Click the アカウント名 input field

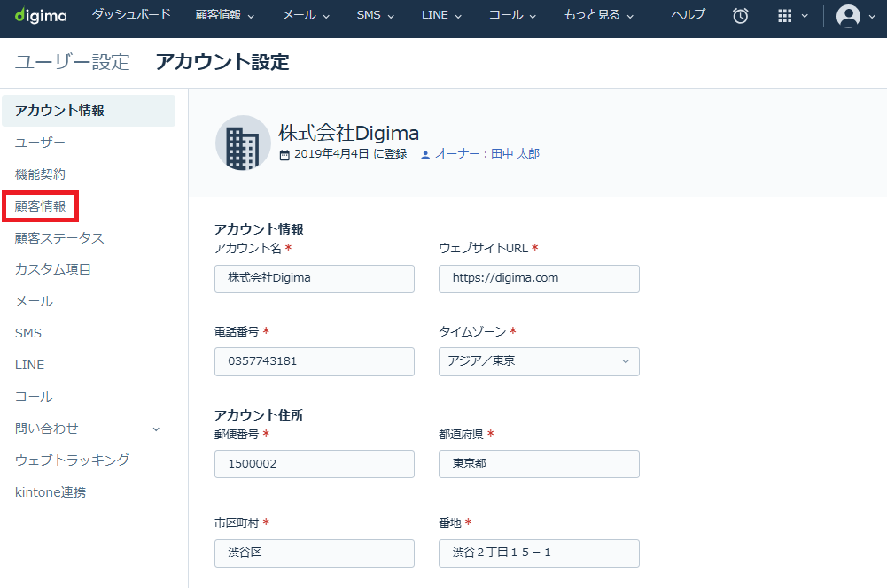315,279
